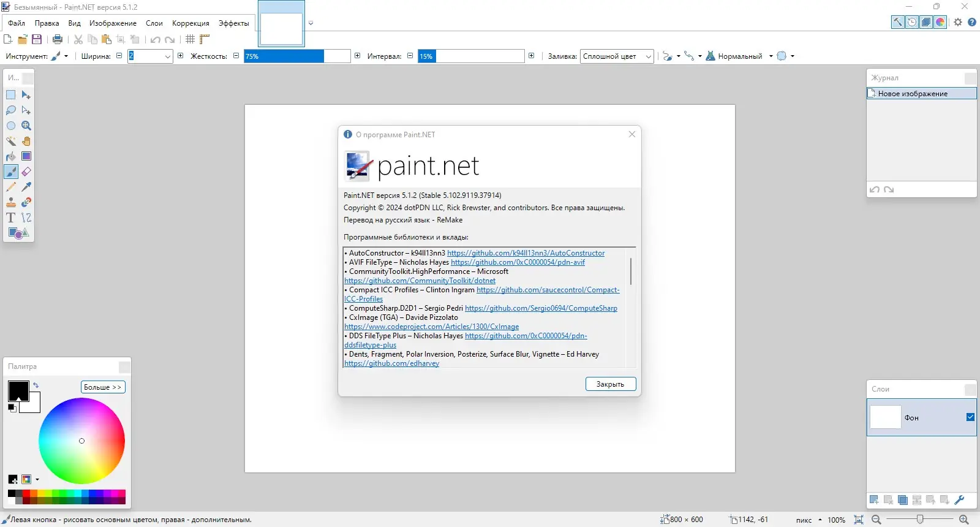Image resolution: width=980 pixels, height=527 pixels.
Task: Open the Вид menu
Action: coord(74,23)
